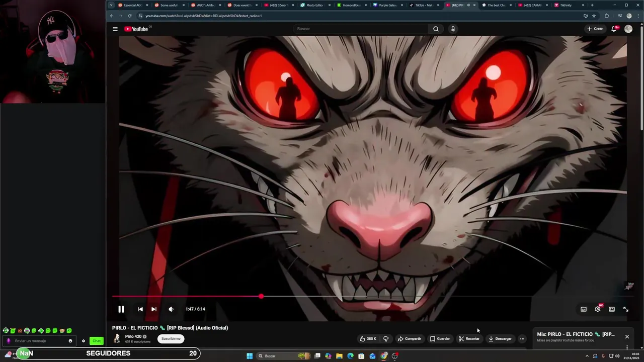This screenshot has height=362, width=644.
Task: Open chat settings gear icon
Action: pos(84,341)
